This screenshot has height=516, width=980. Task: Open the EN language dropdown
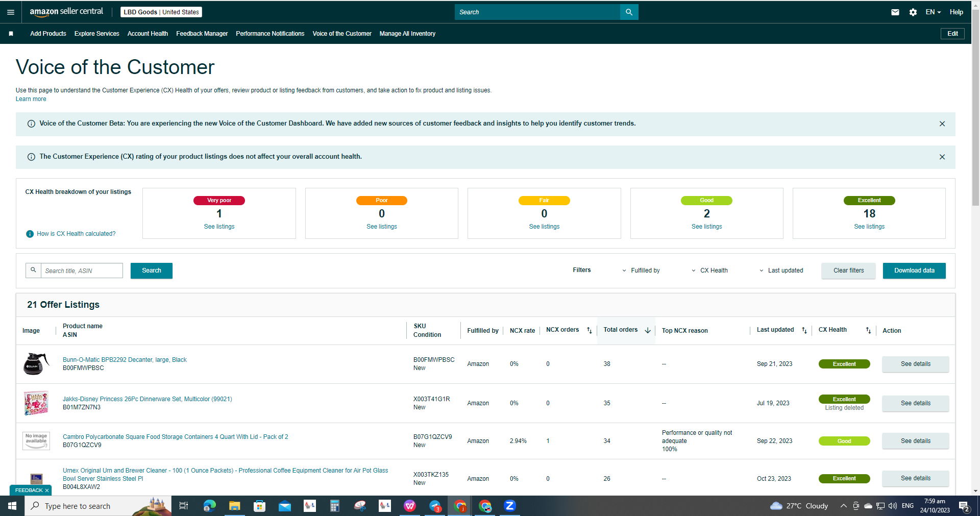coord(933,12)
